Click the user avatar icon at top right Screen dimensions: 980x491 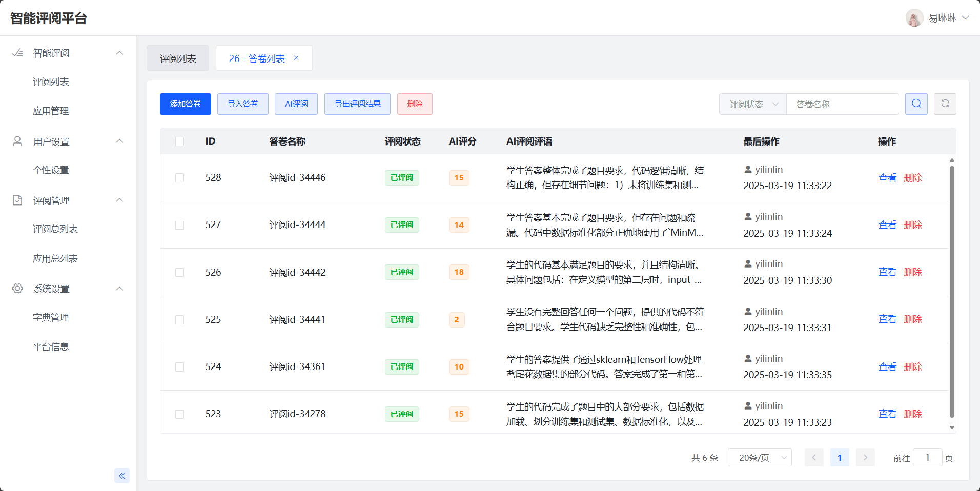tap(914, 18)
